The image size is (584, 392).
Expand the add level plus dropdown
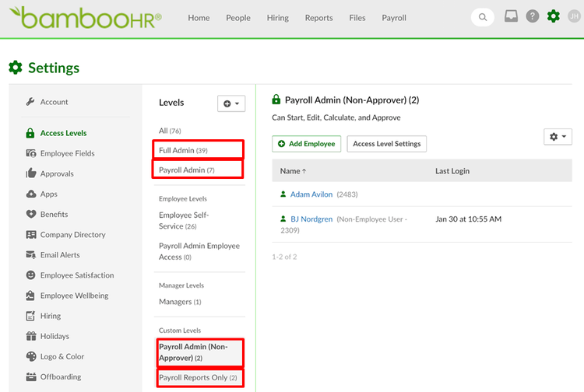click(x=231, y=103)
